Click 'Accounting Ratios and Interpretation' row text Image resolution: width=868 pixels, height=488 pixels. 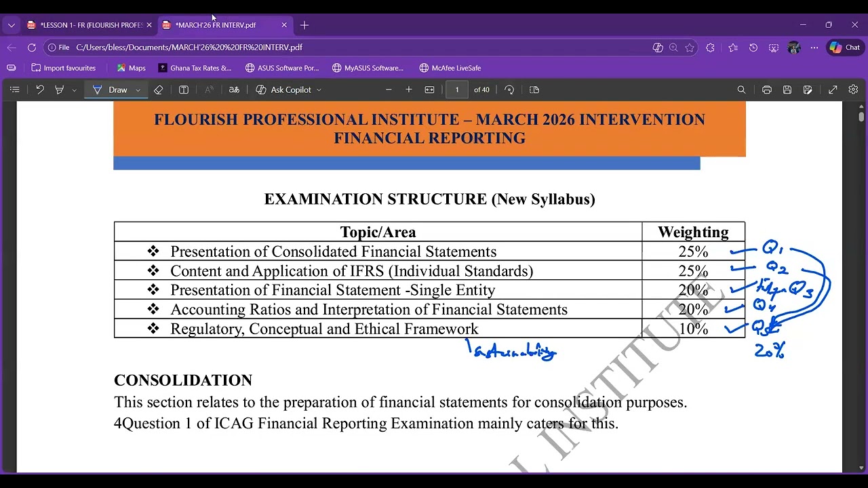(369, 310)
